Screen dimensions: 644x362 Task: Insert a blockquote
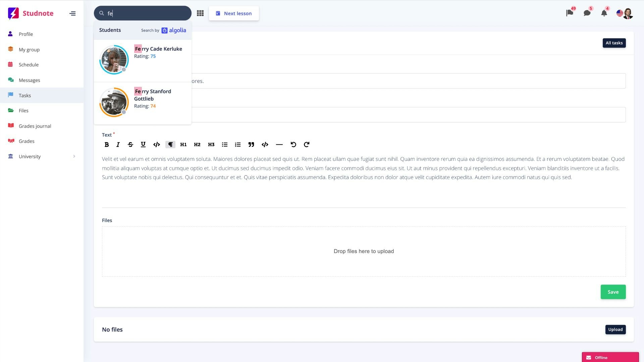[x=251, y=144]
